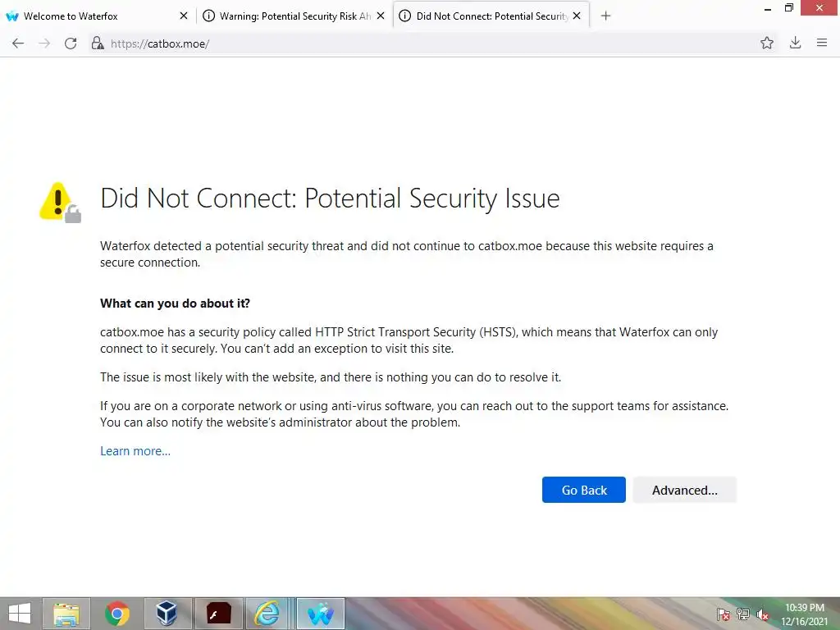Reload the current page

click(71, 43)
